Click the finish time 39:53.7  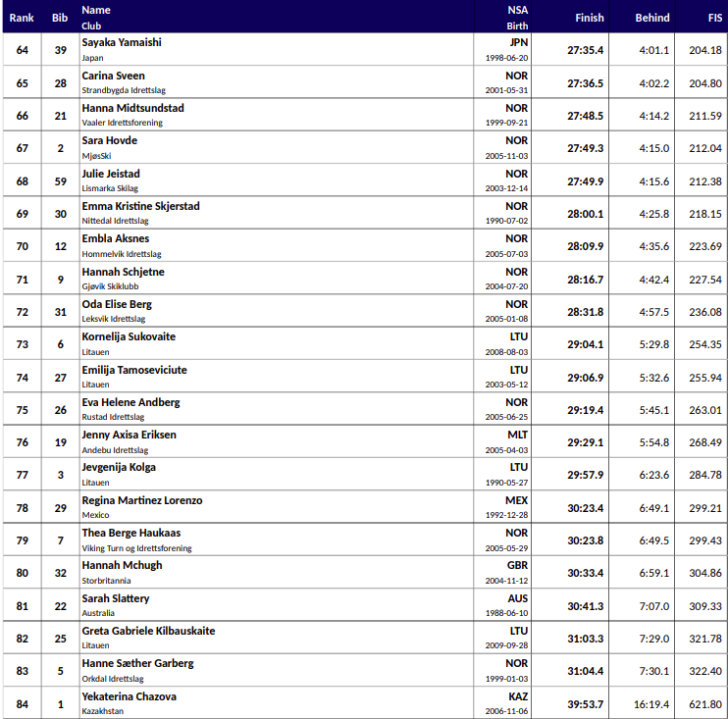585,704
